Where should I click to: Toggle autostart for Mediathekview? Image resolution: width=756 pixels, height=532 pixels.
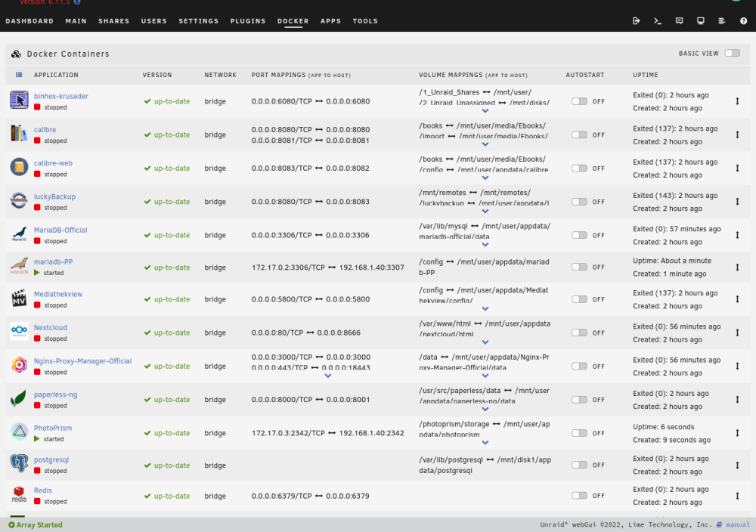pyautogui.click(x=579, y=299)
